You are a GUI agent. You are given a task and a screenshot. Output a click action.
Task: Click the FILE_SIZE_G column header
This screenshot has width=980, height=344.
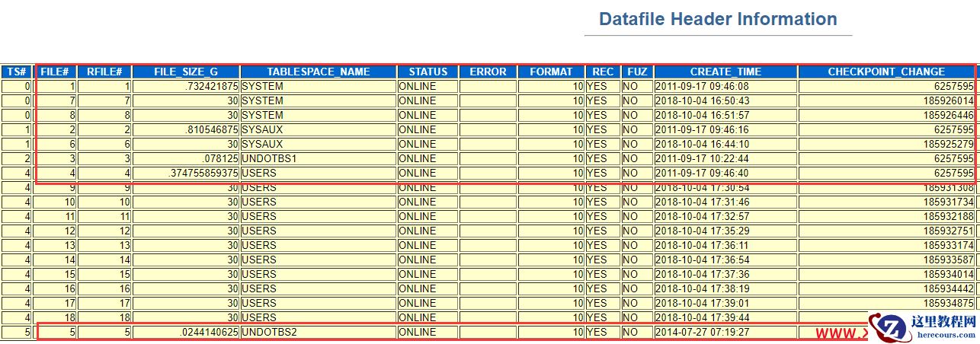186,72
